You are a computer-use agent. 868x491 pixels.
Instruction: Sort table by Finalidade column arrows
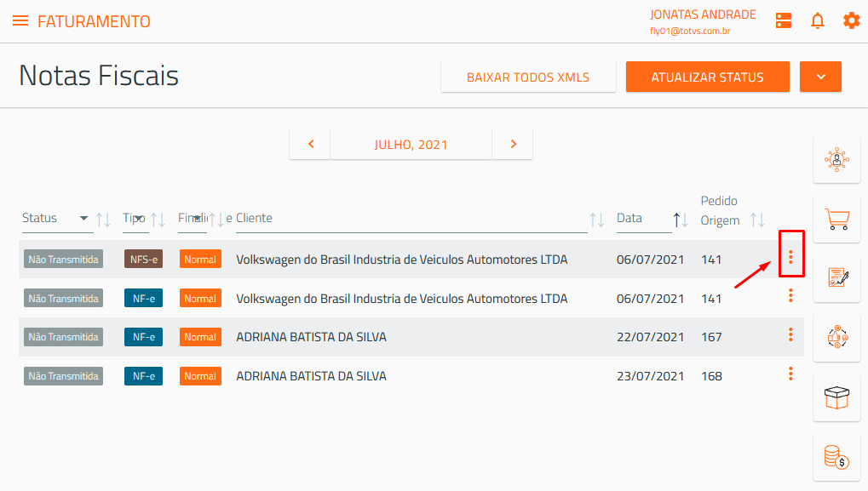[x=216, y=220]
